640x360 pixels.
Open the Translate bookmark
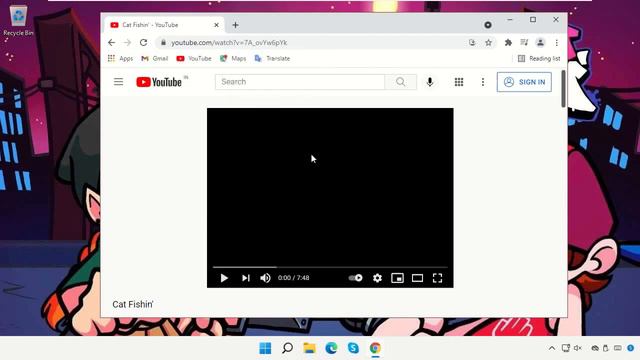pyautogui.click(x=272, y=58)
